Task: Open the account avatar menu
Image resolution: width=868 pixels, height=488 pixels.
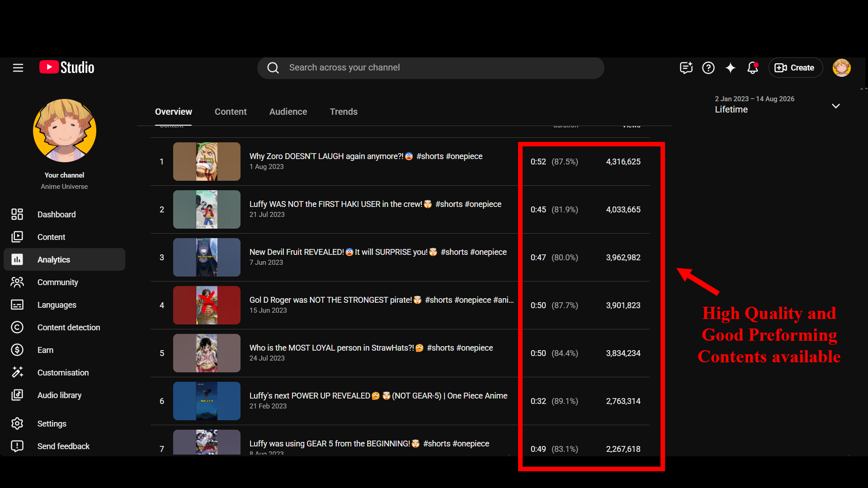Action: [x=842, y=68]
